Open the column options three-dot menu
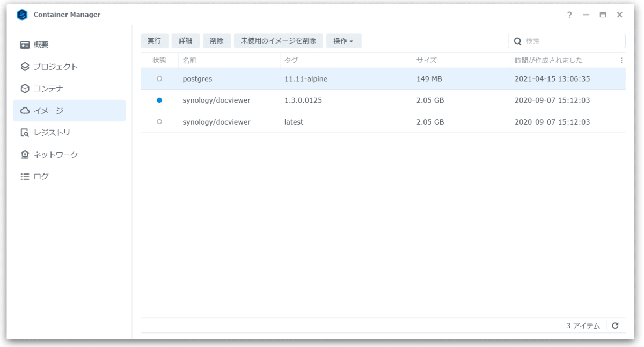This screenshot has height=347, width=644. (621, 60)
